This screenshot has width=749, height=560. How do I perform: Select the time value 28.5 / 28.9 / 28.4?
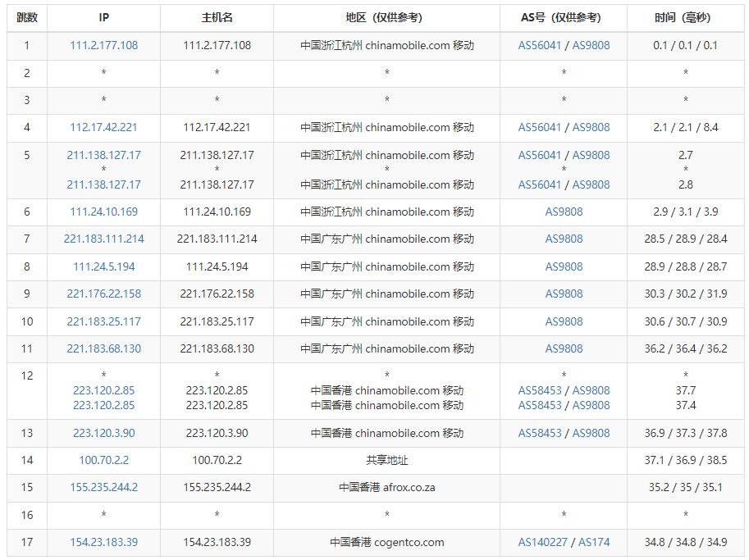[x=686, y=239]
